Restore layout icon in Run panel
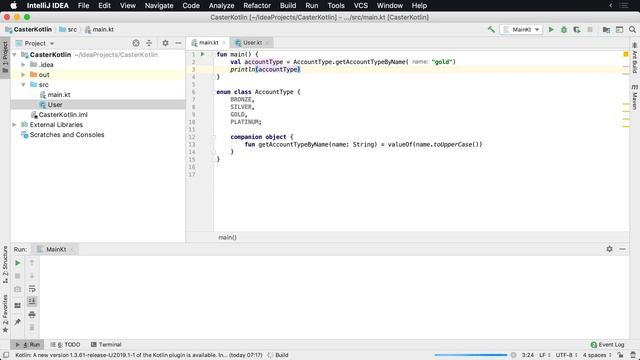The image size is (640, 360). (x=18, y=305)
